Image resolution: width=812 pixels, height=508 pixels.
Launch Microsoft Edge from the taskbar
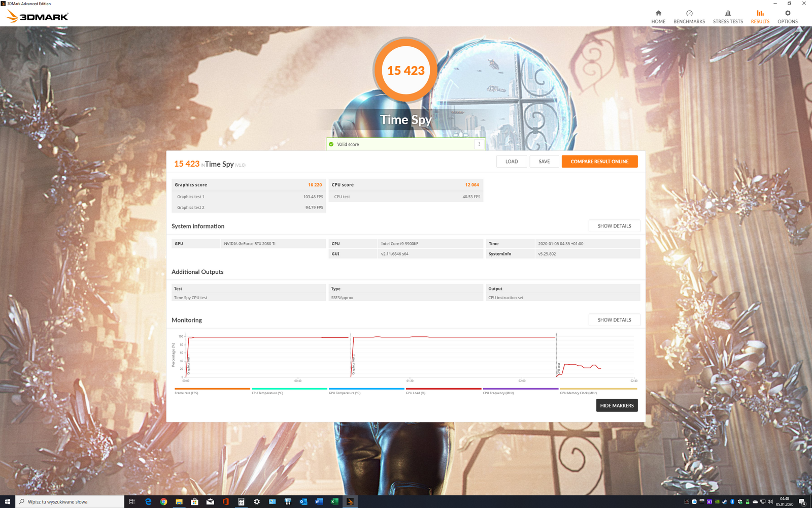tap(148, 501)
